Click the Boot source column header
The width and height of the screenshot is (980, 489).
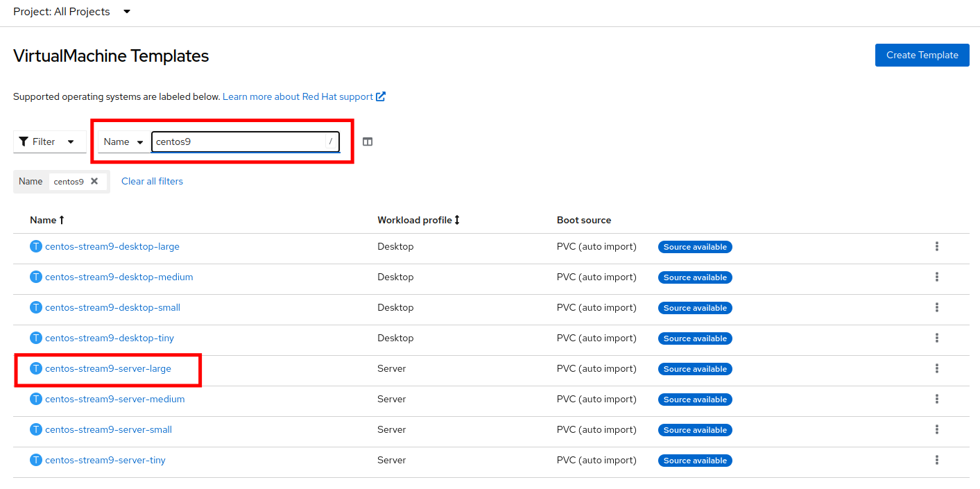click(584, 220)
